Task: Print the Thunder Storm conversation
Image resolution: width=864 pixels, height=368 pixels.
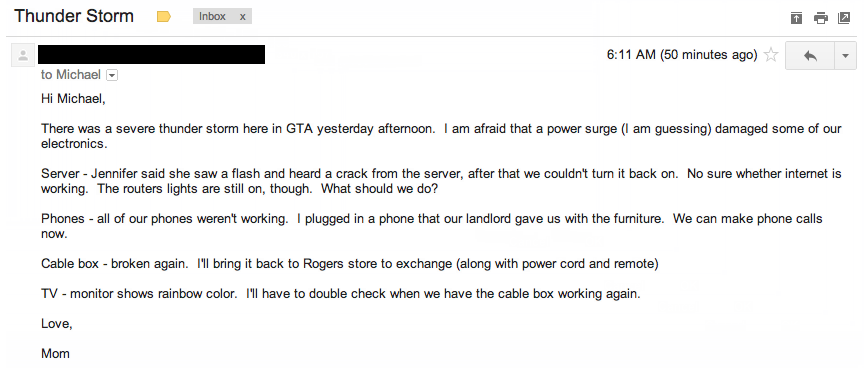Action: pyautogui.click(x=820, y=18)
